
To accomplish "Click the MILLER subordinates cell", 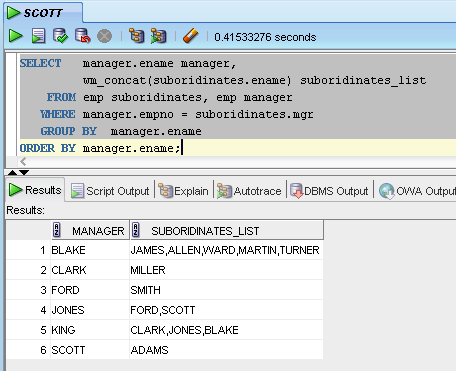I will pyautogui.click(x=226, y=270).
